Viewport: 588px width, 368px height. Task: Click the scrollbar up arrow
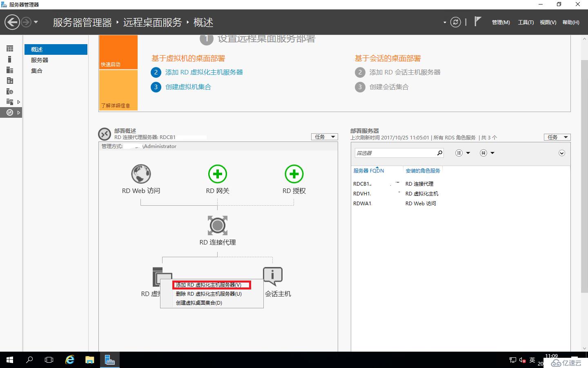[x=584, y=39]
